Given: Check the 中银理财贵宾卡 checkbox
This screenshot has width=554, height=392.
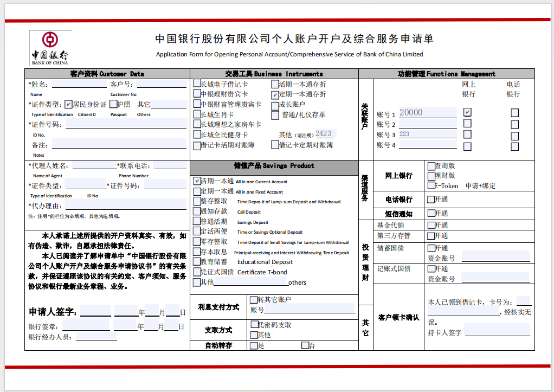Looking at the screenshot, I should click(197, 94).
